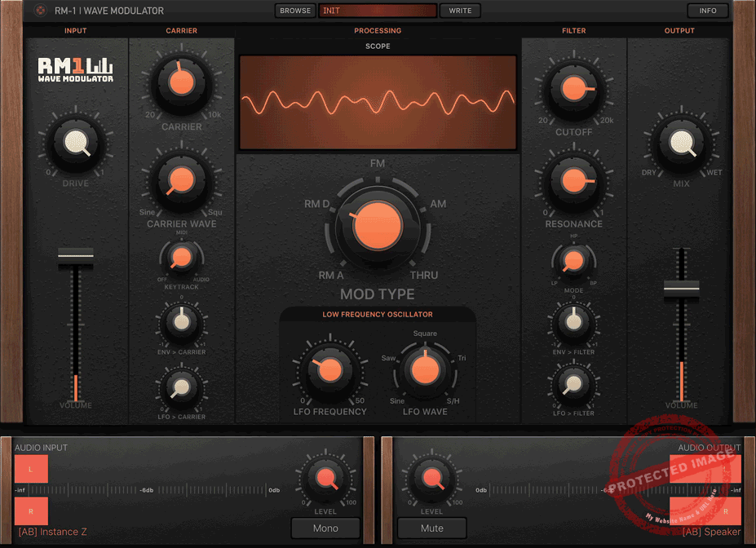
Task: Click the Sine label under CARRIER WAVE
Action: 147,212
